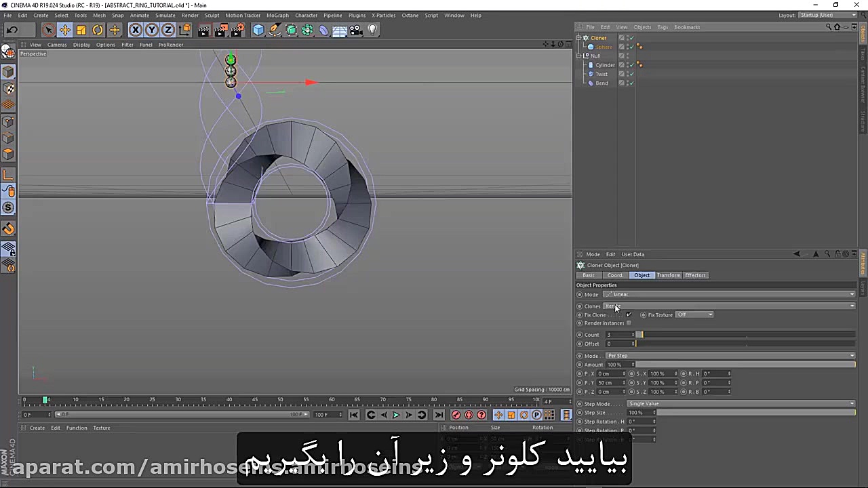Click the Add Cube primitive icon
Viewport: 868px width, 488px height.
point(258,29)
